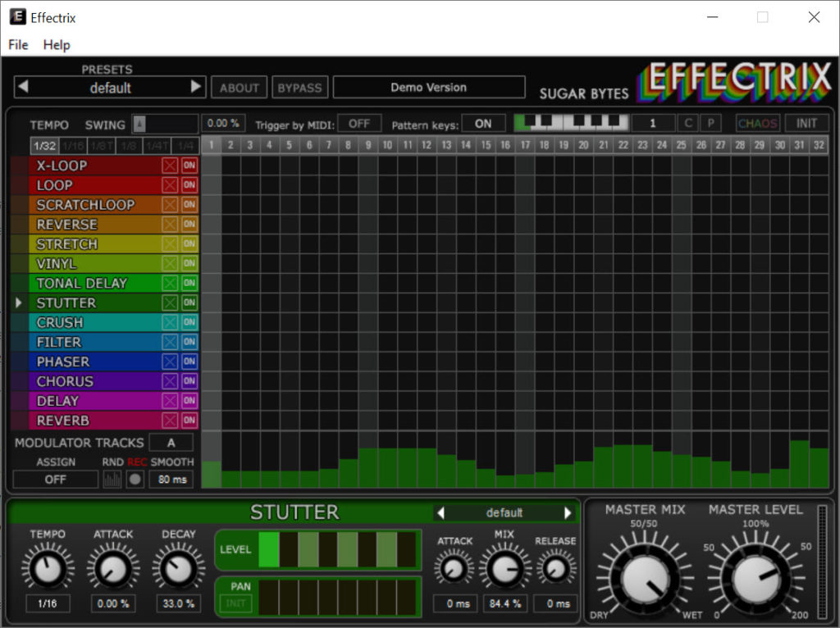
Task: Clear the FILTER track with its X icon
Action: tap(170, 342)
